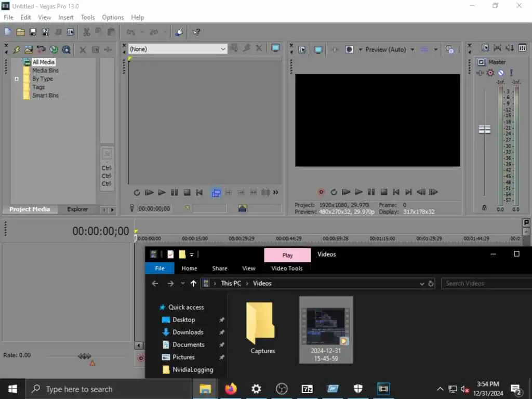
Task: Get media from web globe icon
Action: (x=54, y=49)
